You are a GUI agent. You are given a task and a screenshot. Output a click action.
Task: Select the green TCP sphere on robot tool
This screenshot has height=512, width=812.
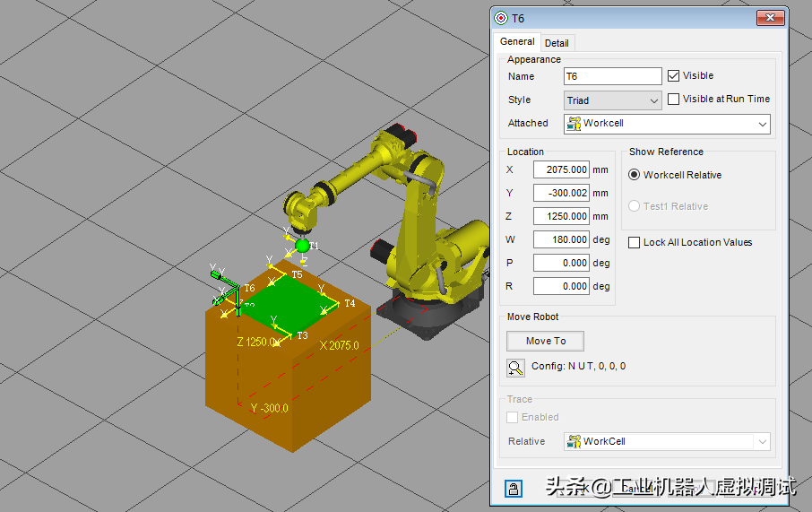click(303, 245)
